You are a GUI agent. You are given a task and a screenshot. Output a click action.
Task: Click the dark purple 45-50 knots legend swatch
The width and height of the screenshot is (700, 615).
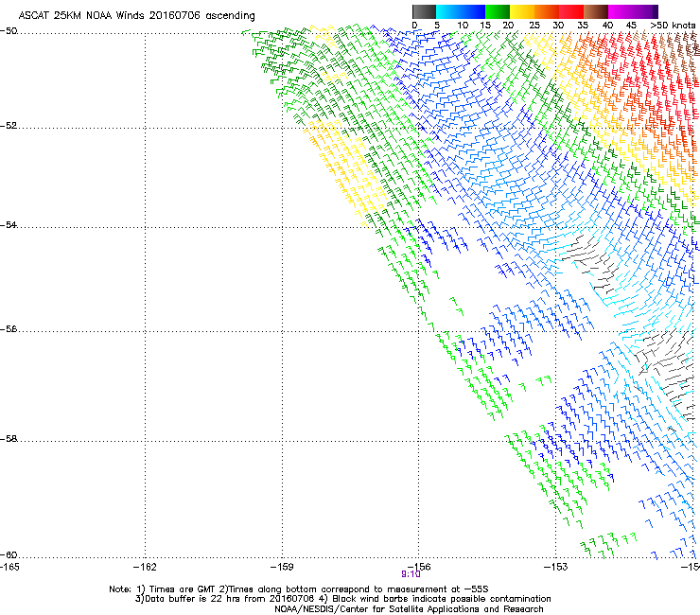[x=645, y=11]
